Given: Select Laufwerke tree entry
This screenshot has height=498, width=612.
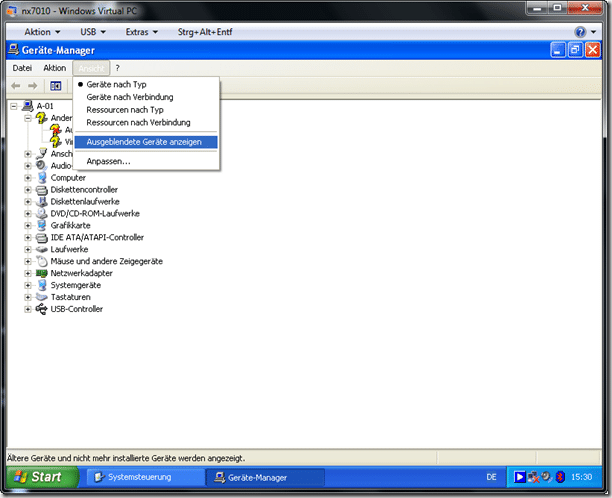Looking at the screenshot, I should (x=69, y=249).
